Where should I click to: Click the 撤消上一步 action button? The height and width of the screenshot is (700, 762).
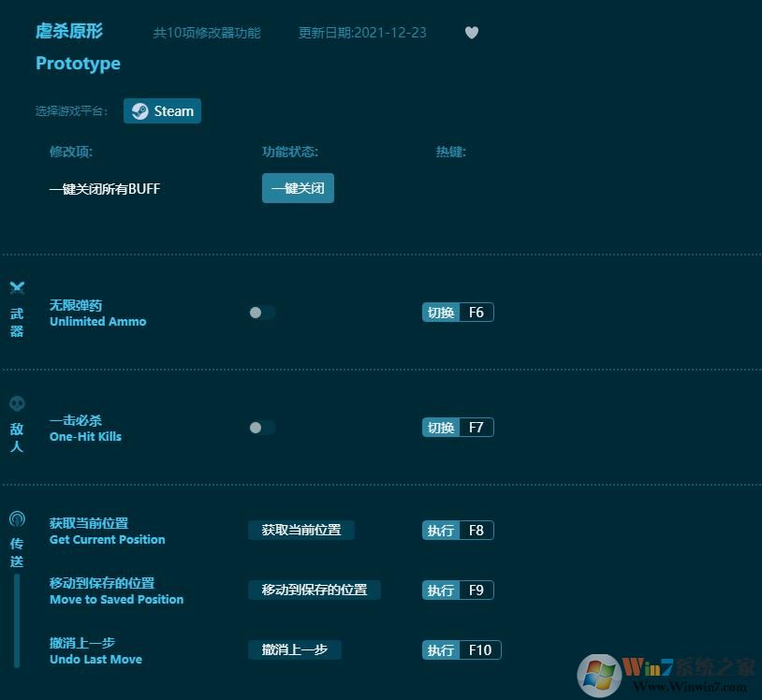[295, 649]
